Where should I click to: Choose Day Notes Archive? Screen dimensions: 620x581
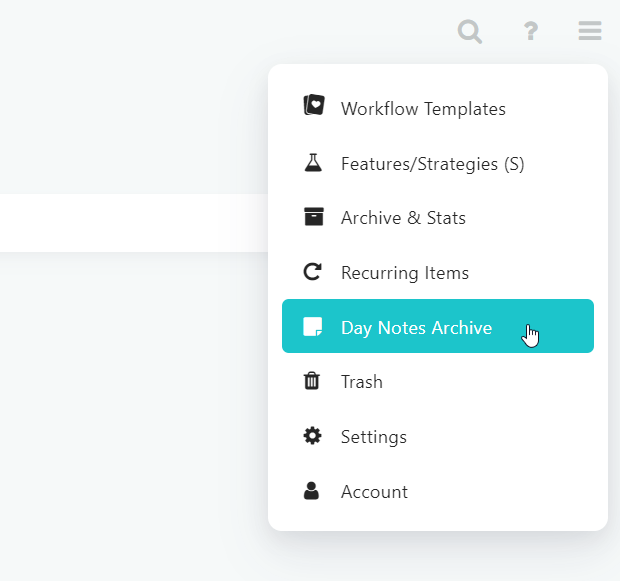point(438,326)
